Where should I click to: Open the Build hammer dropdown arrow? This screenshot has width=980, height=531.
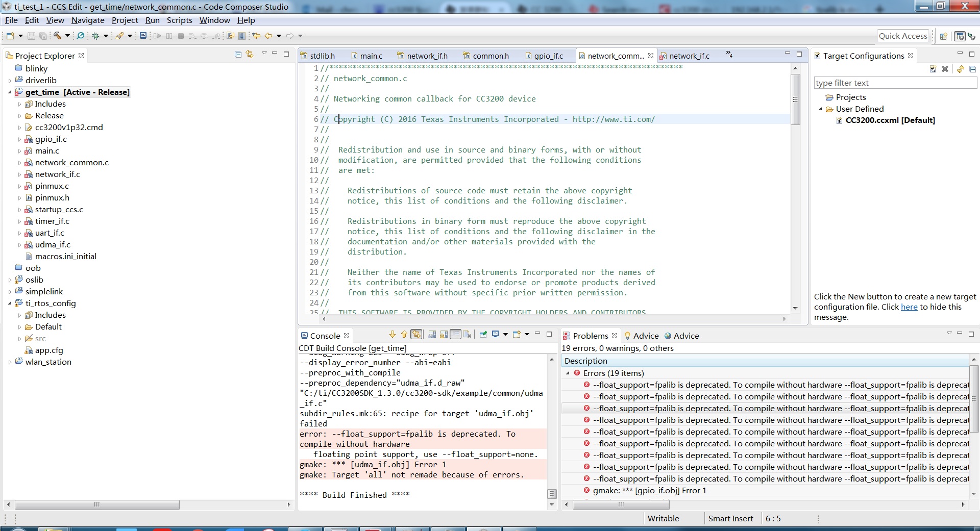pos(67,36)
